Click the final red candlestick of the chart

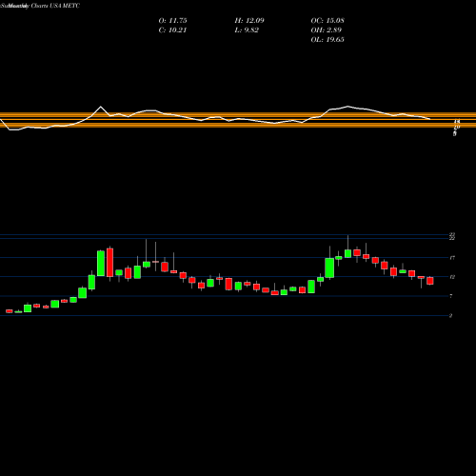tap(430, 281)
